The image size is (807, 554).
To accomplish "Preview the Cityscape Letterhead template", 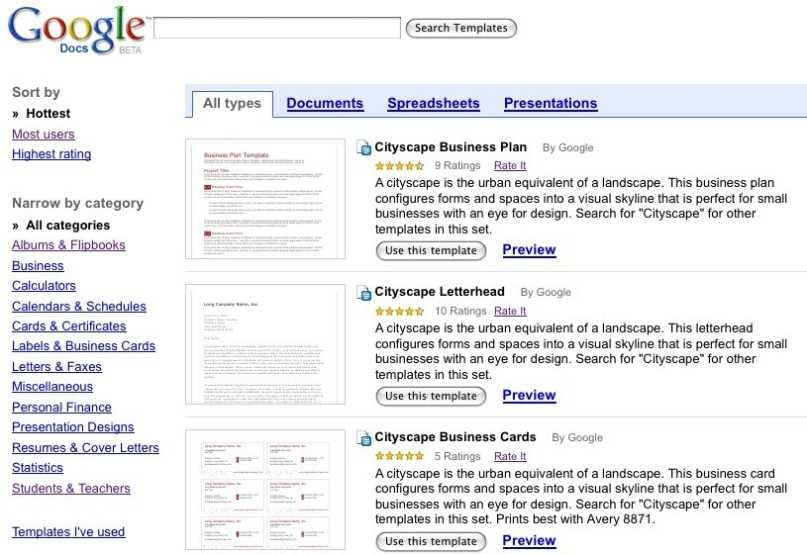I will (529, 395).
